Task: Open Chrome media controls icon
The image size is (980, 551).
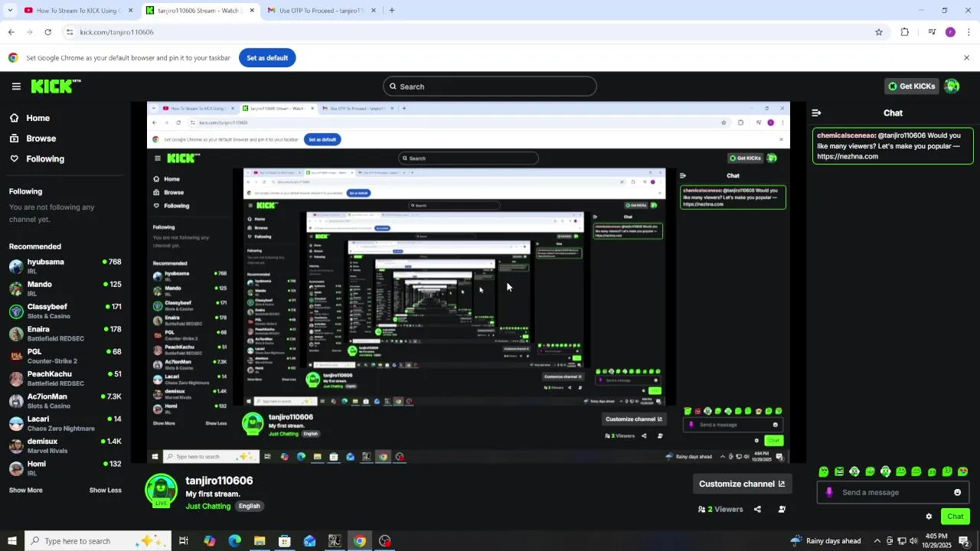Action: tap(932, 32)
